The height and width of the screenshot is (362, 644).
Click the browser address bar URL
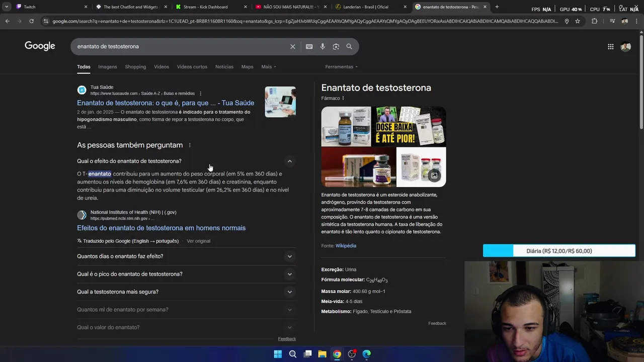(305, 21)
